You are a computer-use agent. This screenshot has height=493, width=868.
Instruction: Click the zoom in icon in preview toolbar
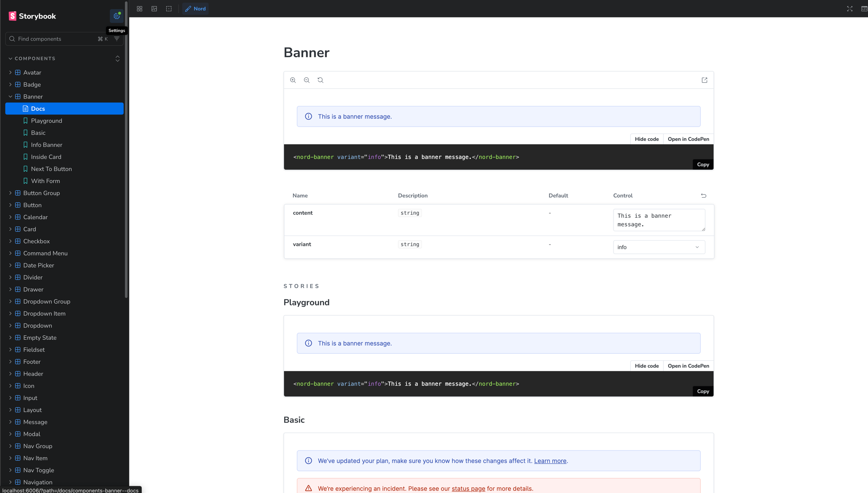[293, 80]
